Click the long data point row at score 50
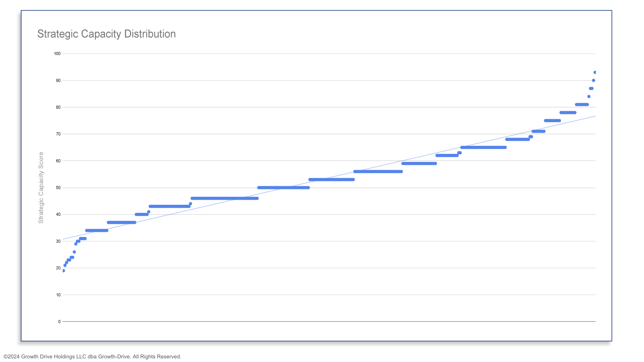The width and height of the screenshot is (644, 362). click(283, 188)
